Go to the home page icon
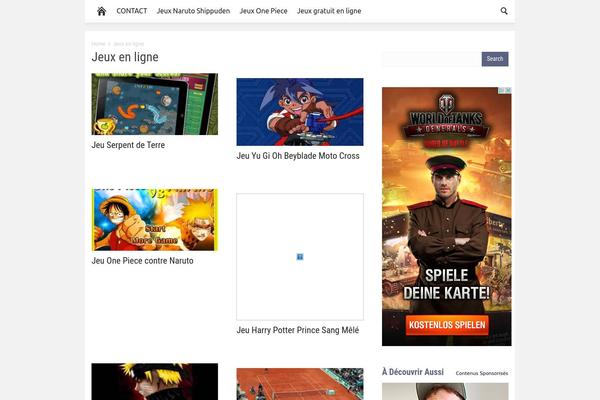The height and width of the screenshot is (400, 600). coord(101,11)
